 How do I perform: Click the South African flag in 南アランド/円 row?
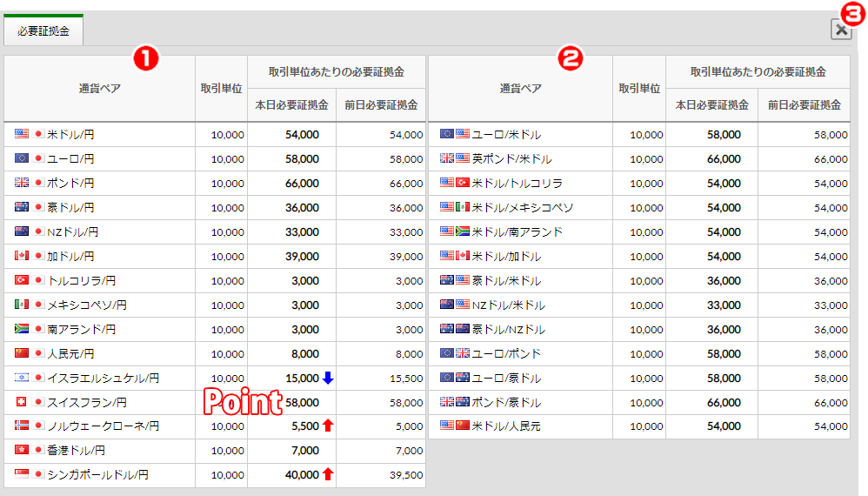22,329
